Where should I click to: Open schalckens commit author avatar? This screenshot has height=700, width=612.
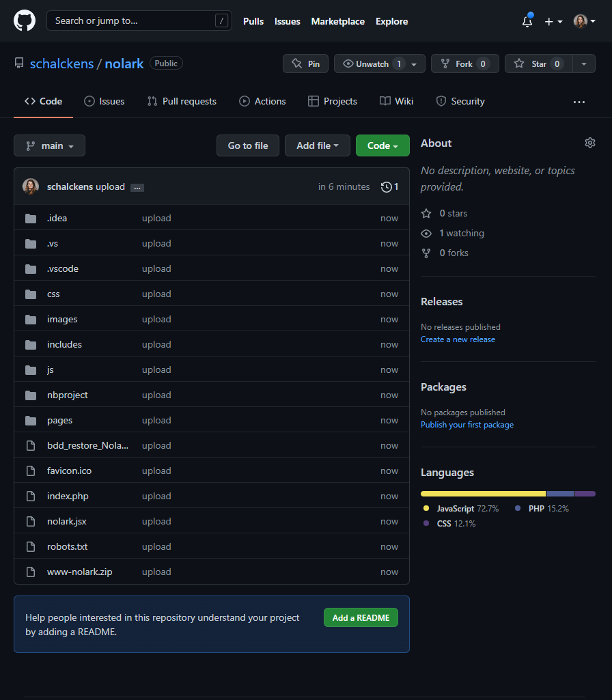pos(31,186)
